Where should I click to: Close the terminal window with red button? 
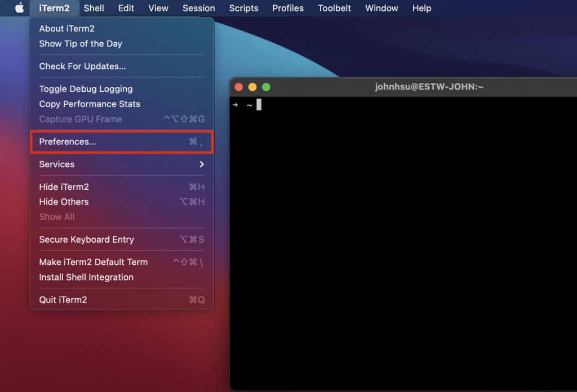(239, 87)
